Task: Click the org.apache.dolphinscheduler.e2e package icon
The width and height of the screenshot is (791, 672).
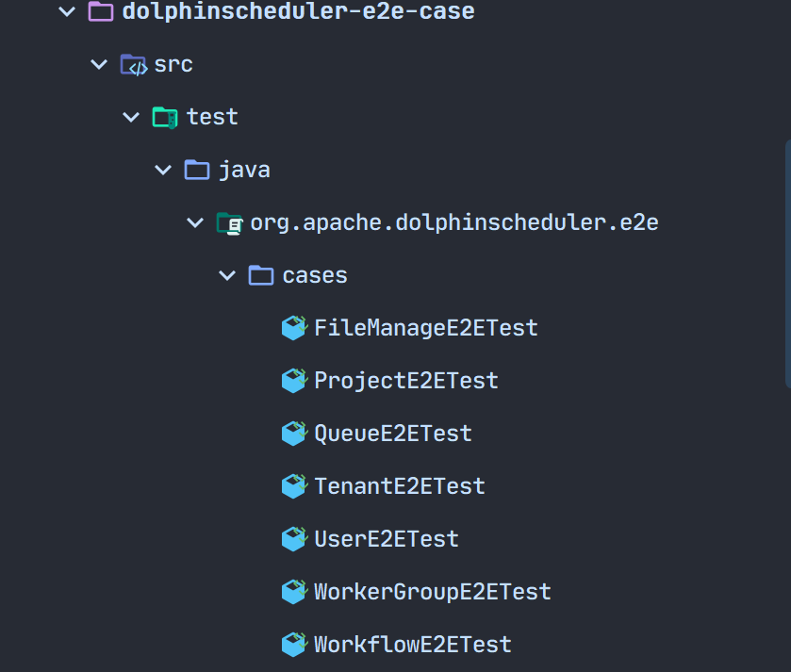Action: [229, 222]
